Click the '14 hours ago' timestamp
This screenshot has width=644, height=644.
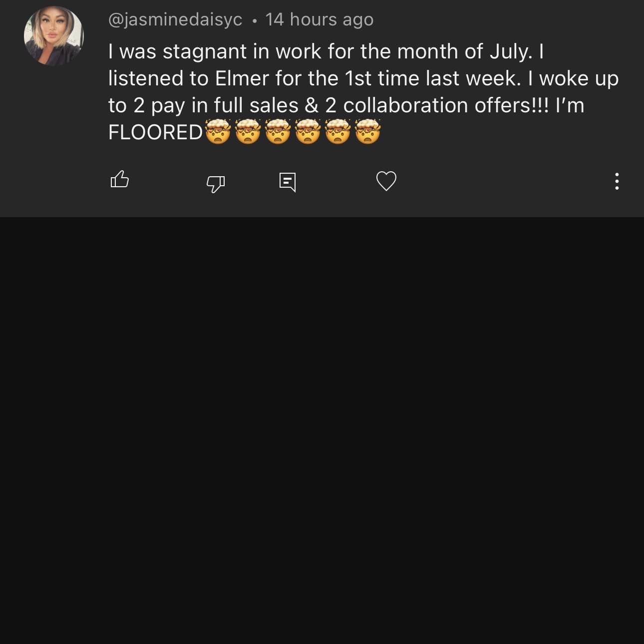pyautogui.click(x=320, y=19)
